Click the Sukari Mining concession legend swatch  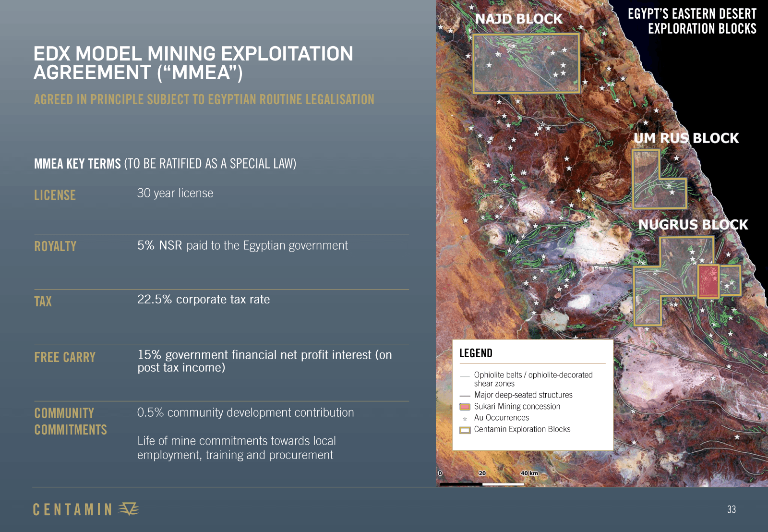click(x=465, y=407)
